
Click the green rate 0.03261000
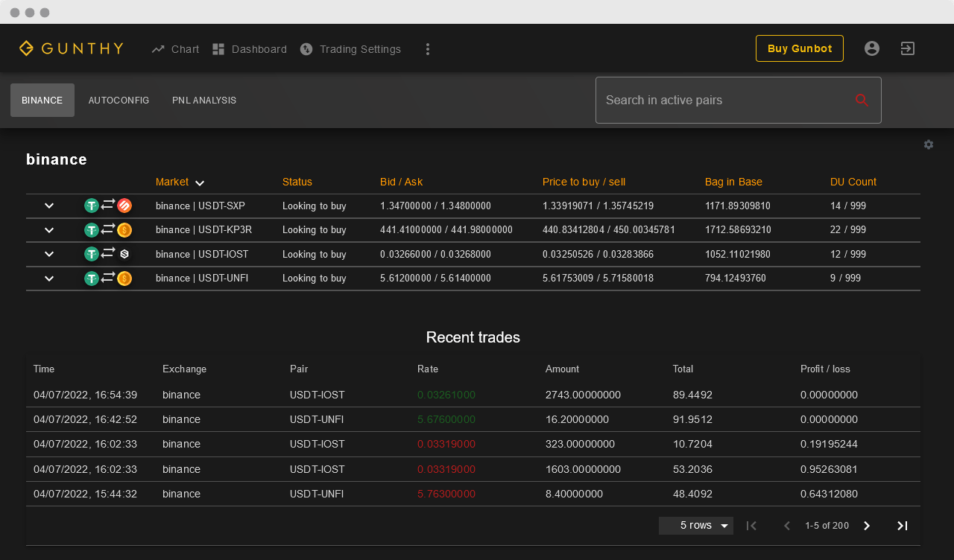(446, 395)
